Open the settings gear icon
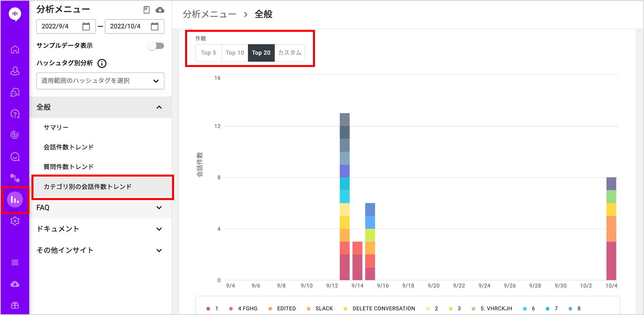Screen dimensions: 644x315 [15, 221]
